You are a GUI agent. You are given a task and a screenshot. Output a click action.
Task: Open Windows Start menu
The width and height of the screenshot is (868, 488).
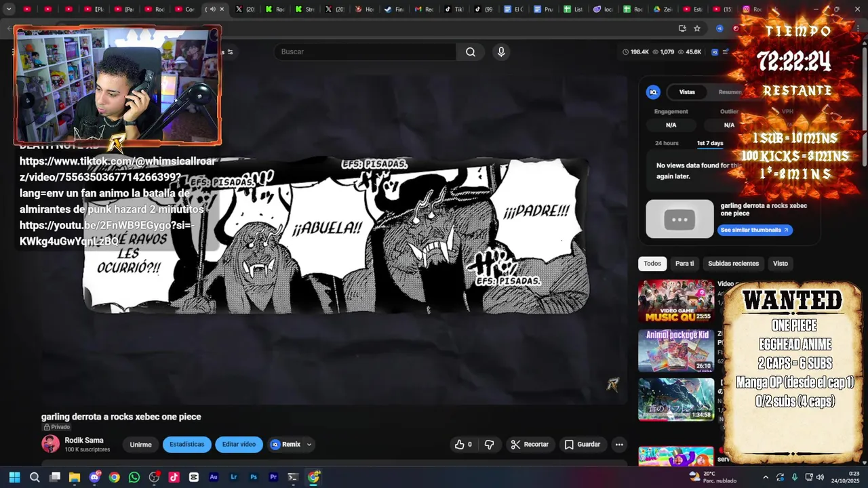tap(14, 477)
